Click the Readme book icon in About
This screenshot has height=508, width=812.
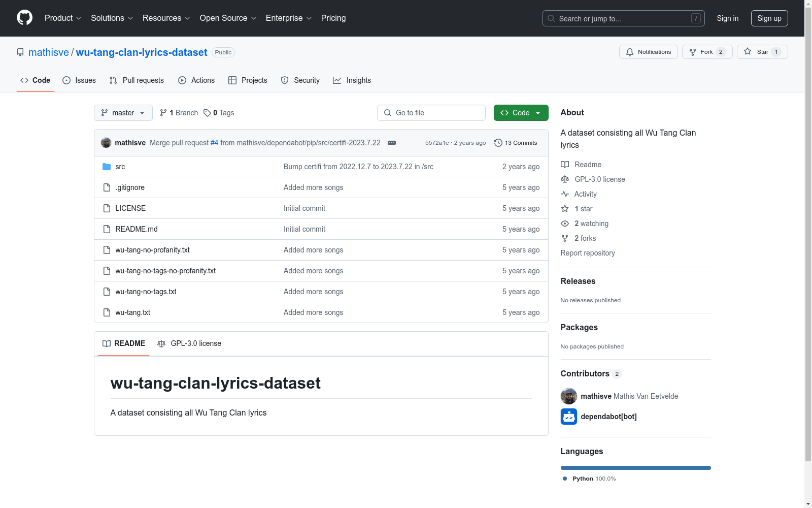coord(565,165)
